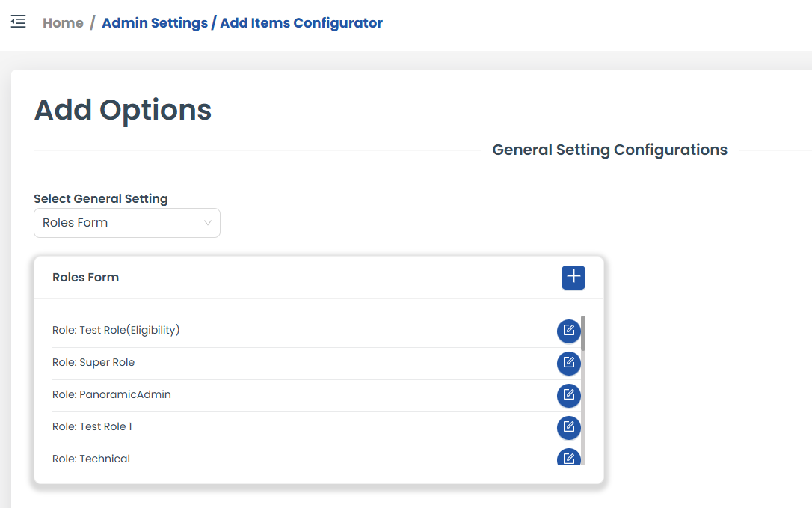
Task: Open the editor for Test Role 1
Action: pyautogui.click(x=568, y=427)
